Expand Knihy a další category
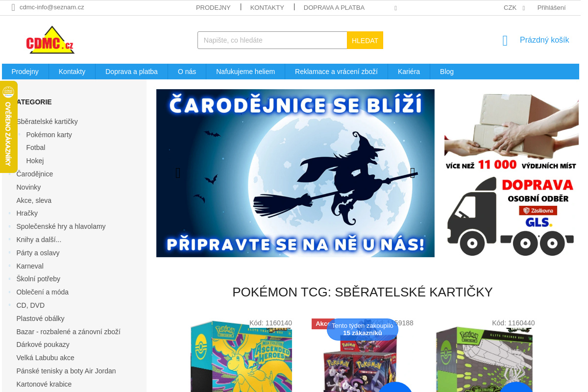Image resolution: width=588 pixels, height=392 pixels. coord(10,240)
